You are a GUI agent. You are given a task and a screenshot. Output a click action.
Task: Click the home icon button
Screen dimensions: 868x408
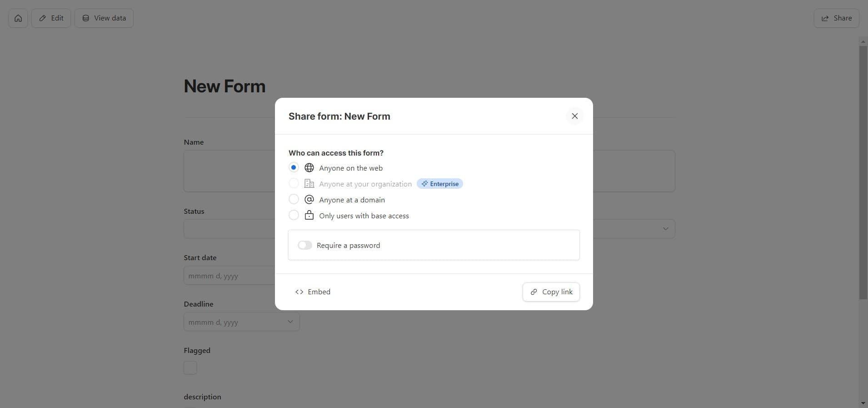pos(18,18)
